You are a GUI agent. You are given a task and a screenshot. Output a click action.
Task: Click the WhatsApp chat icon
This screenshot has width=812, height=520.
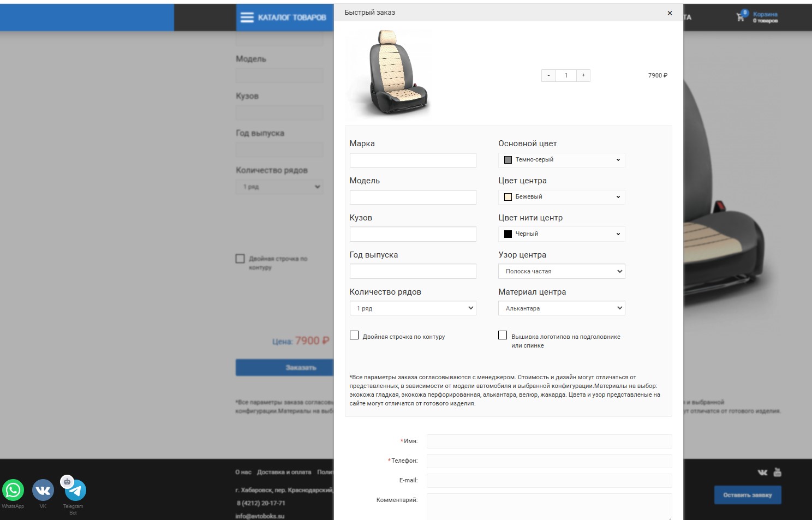[x=13, y=489]
